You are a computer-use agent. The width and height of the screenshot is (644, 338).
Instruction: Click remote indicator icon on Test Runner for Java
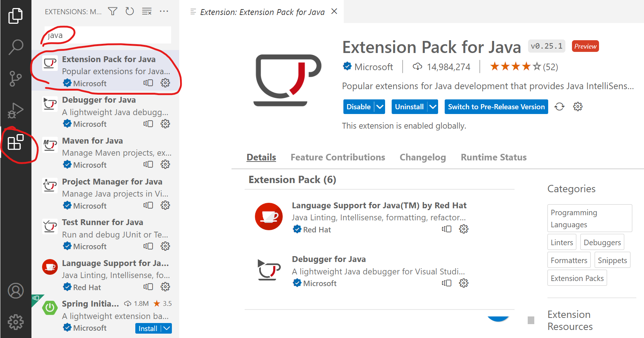[x=148, y=246]
